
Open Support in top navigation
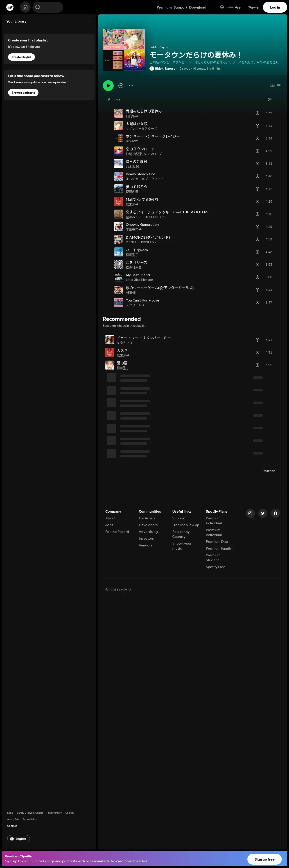[180, 7]
